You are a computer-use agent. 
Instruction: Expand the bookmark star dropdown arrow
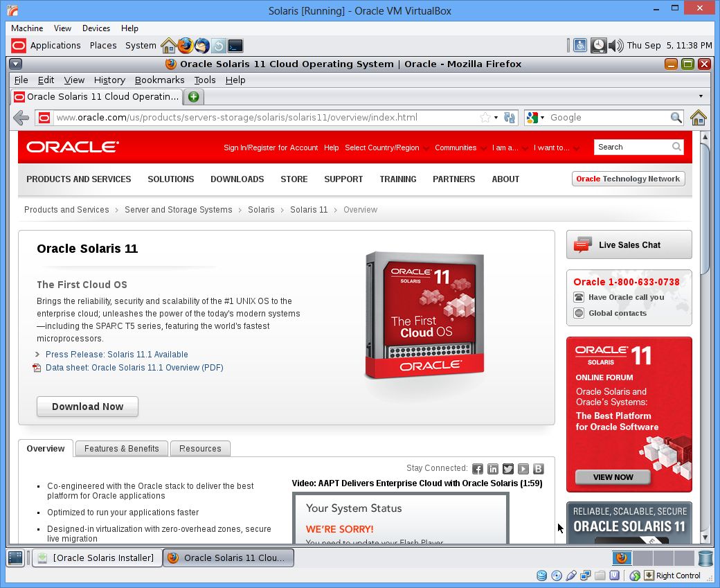click(496, 118)
